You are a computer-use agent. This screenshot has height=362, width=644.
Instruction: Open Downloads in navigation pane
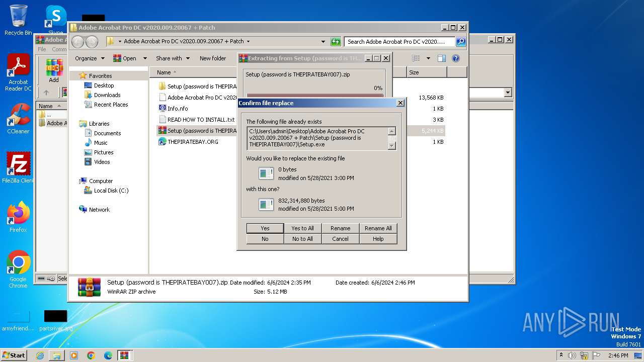click(107, 95)
